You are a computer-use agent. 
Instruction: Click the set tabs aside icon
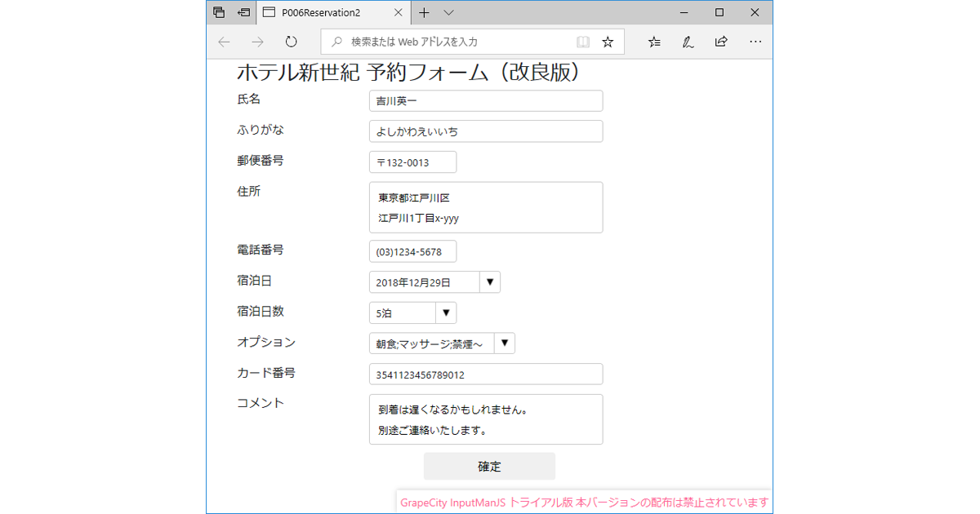point(243,12)
